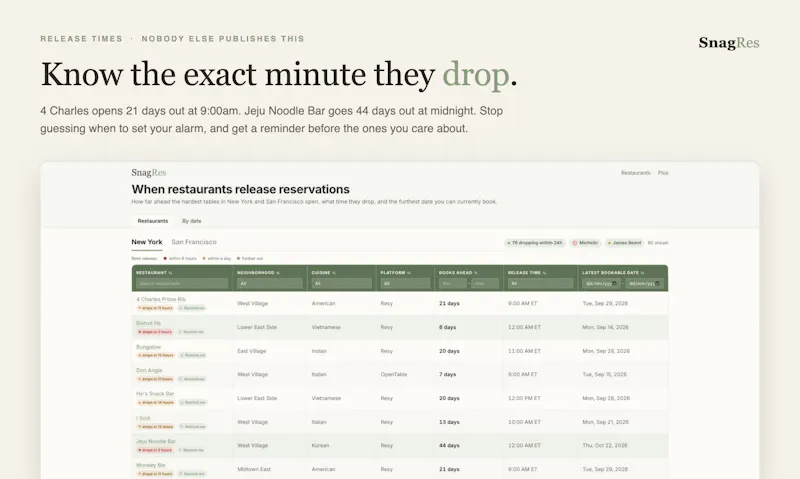Click Remind me for Bistrot Ha
The width and height of the screenshot is (800, 479).
pos(192,332)
